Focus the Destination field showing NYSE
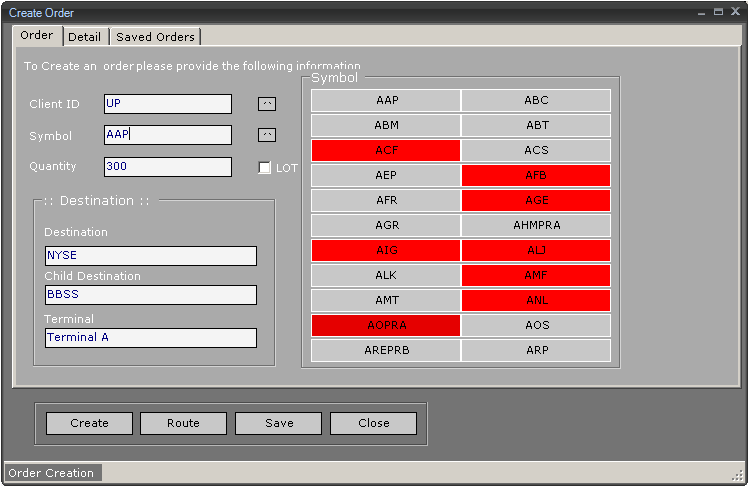 (x=150, y=256)
